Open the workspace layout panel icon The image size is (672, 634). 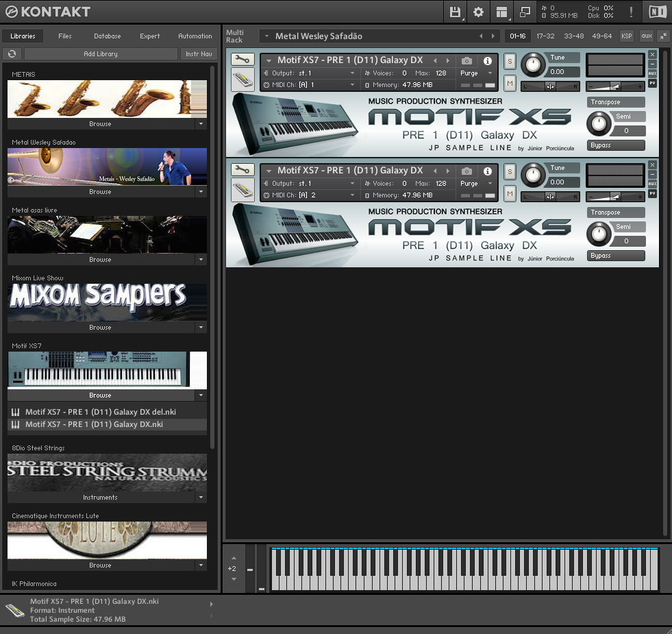pos(501,12)
